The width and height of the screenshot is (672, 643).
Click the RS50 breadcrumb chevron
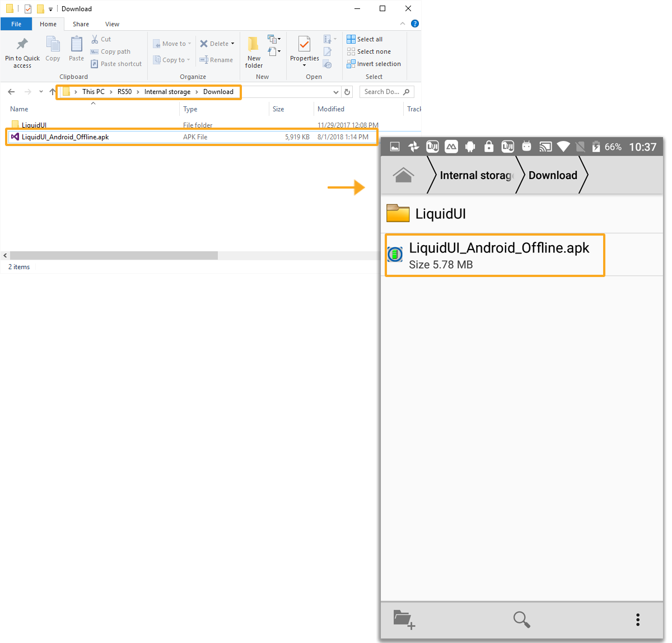(x=138, y=92)
